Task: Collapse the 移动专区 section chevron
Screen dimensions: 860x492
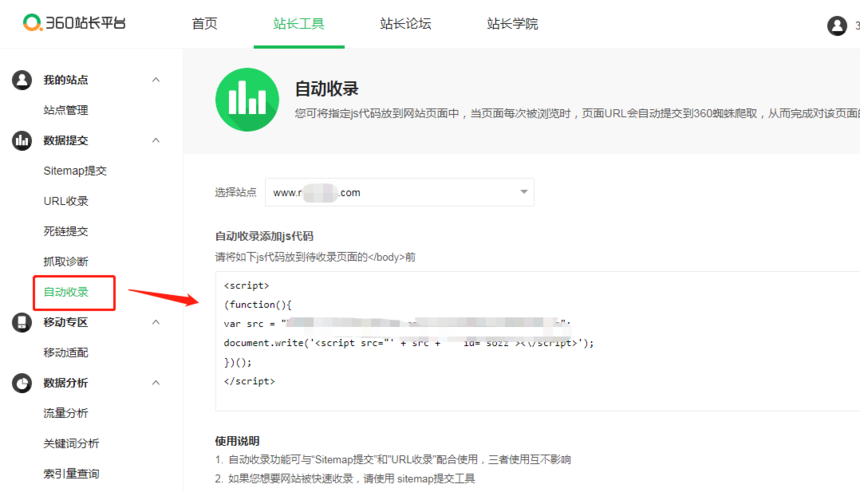Action: coord(156,322)
